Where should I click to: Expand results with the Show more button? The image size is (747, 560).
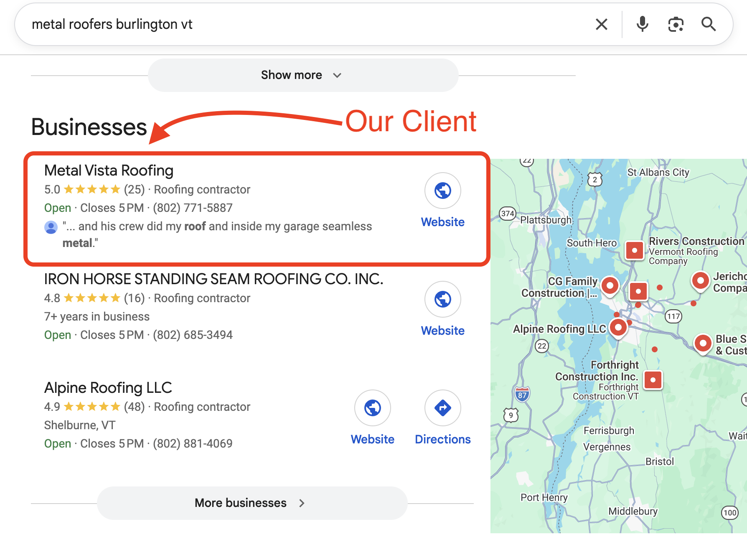pyautogui.click(x=303, y=75)
